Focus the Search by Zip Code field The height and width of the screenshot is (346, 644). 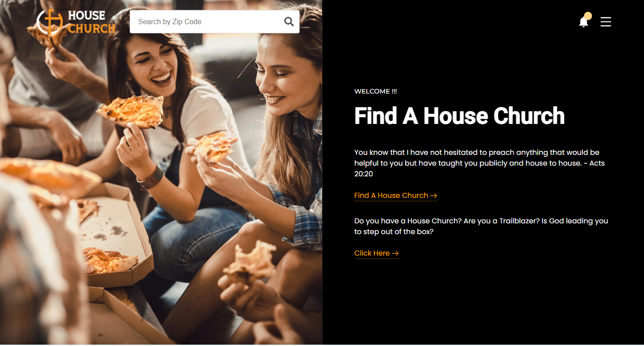(214, 21)
